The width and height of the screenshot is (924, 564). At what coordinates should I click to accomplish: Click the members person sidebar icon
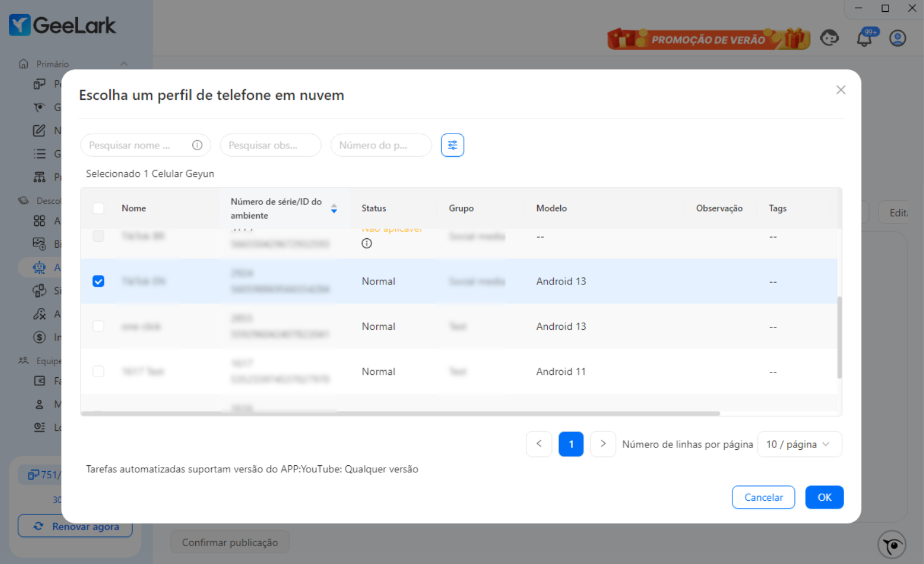[x=40, y=404]
